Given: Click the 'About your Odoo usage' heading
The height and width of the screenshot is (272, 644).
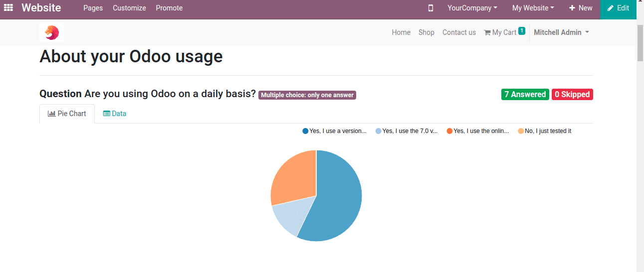Looking at the screenshot, I should click(x=131, y=56).
